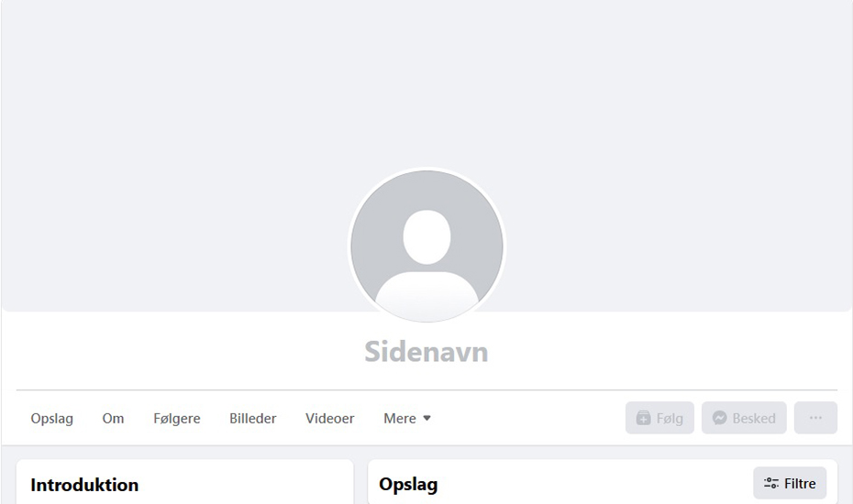The height and width of the screenshot is (504, 853).
Task: Open the Videoer tab
Action: [329, 418]
